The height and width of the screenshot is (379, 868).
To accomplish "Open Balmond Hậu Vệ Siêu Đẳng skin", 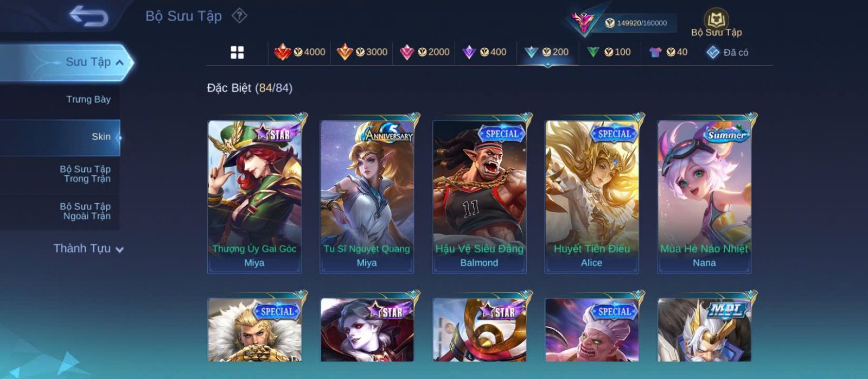I will (479, 197).
